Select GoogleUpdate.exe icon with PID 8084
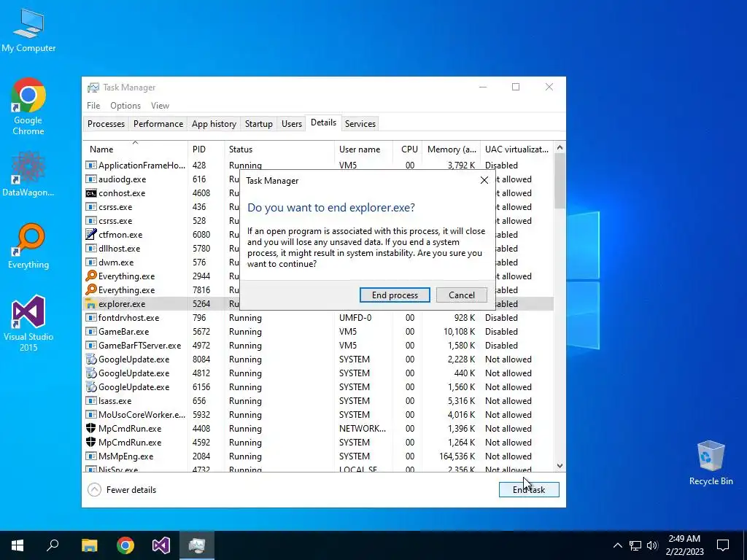 click(91, 359)
